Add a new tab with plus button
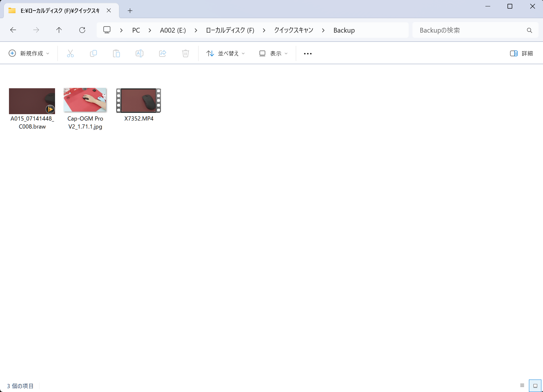Screen dimensions: 543x392 [x=130, y=11]
